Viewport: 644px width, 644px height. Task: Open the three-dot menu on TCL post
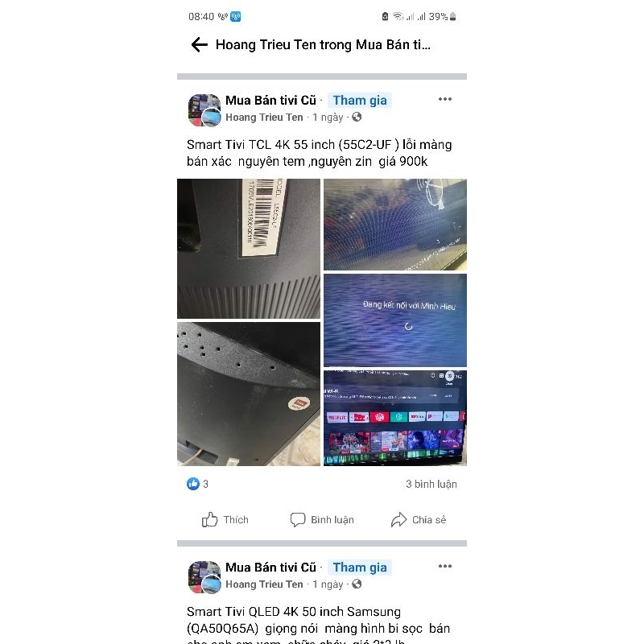(445, 99)
